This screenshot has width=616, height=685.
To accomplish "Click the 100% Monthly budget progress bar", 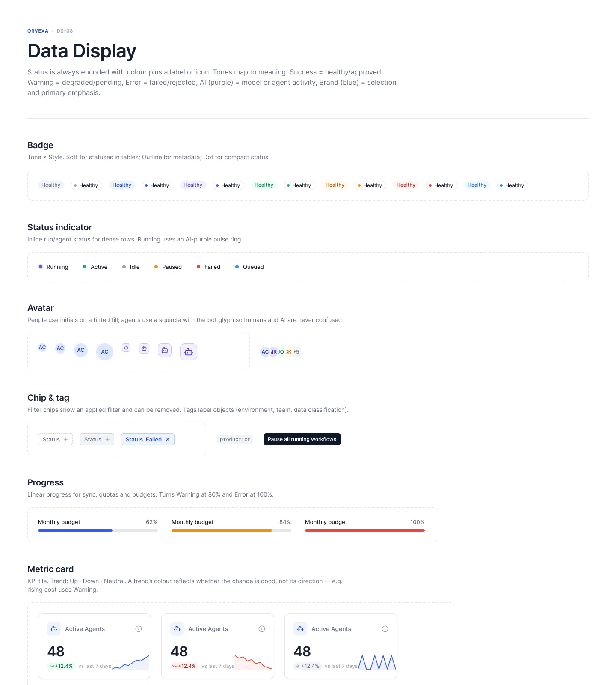I will (x=365, y=530).
